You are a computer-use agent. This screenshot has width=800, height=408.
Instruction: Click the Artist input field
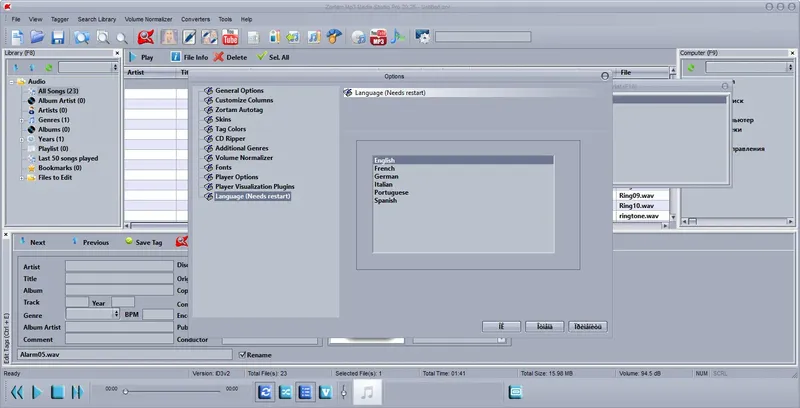pyautogui.click(x=119, y=266)
